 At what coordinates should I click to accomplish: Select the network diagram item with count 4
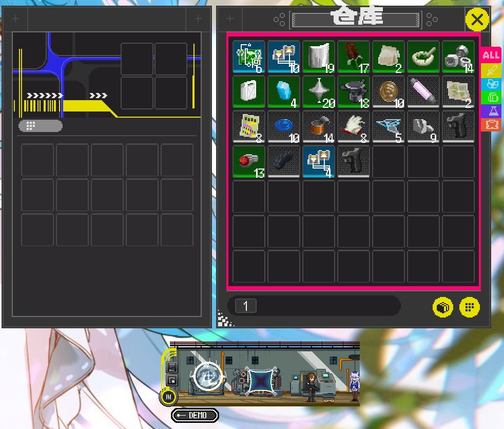coord(319,162)
